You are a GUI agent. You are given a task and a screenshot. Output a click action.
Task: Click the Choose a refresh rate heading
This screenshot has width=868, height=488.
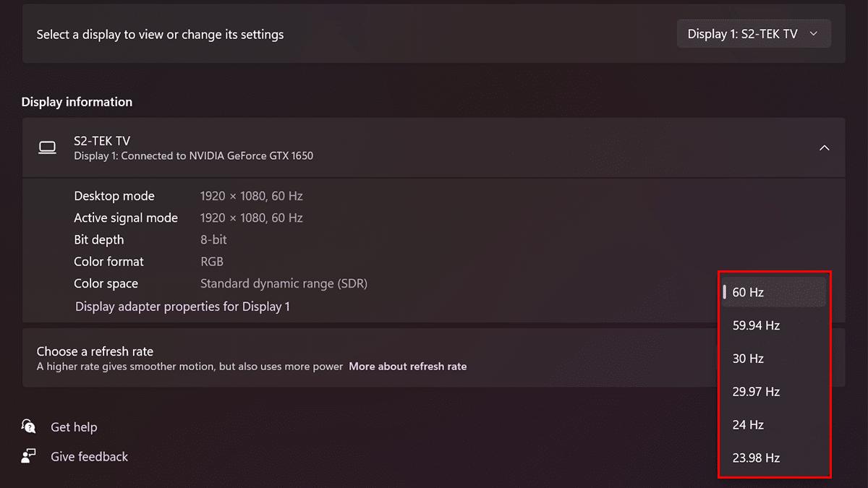[95, 351]
